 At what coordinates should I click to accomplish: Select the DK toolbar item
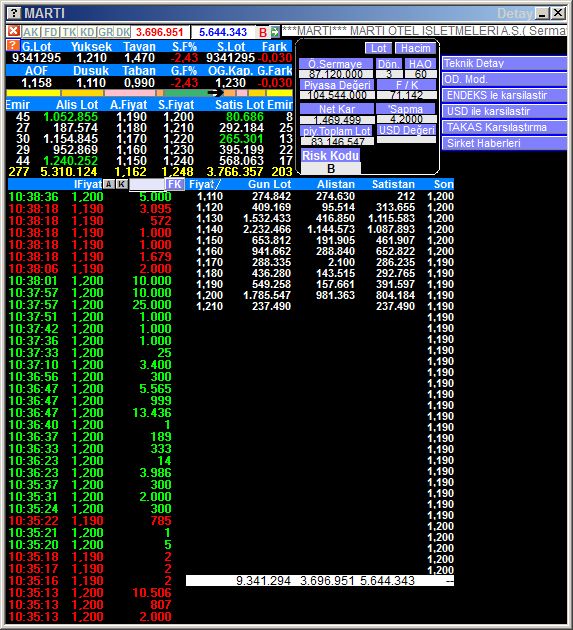[123, 32]
